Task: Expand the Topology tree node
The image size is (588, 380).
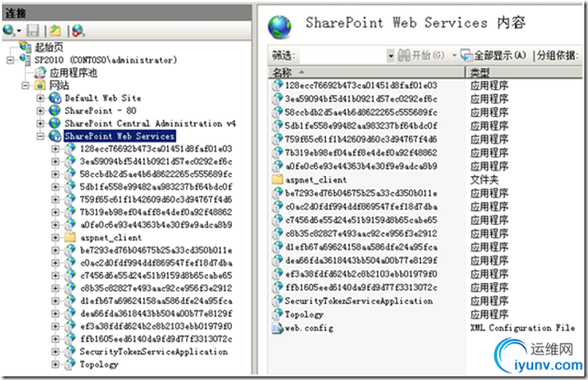Action: [x=55, y=364]
